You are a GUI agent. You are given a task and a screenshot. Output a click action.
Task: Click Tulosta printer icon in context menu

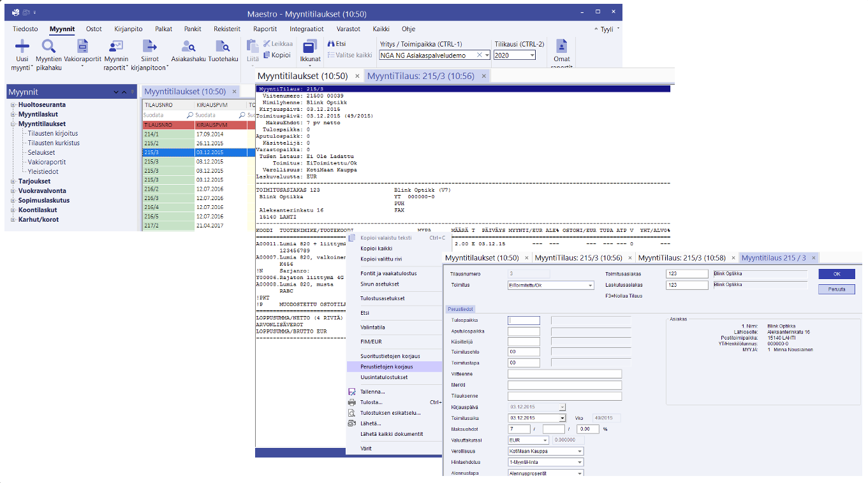351,402
